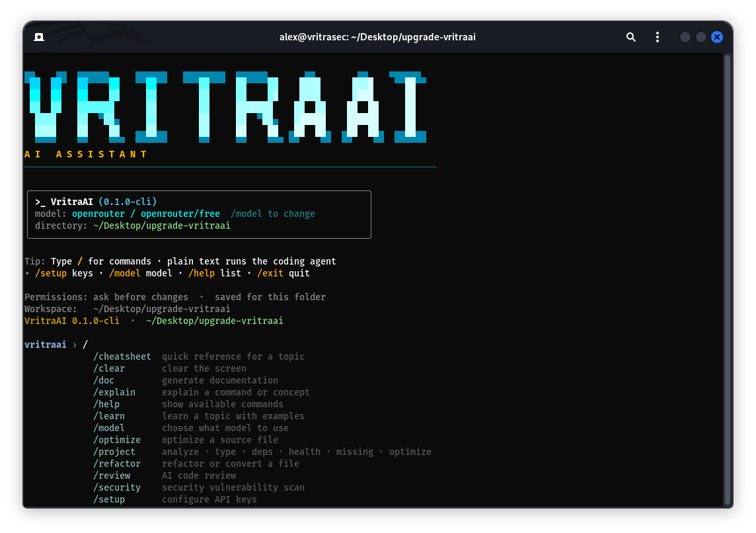
Task: Click the 'quick reference for a topic' description
Action: point(233,356)
